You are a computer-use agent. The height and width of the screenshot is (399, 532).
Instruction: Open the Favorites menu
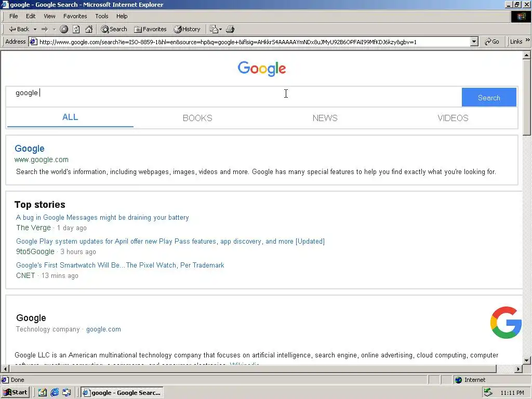click(75, 16)
